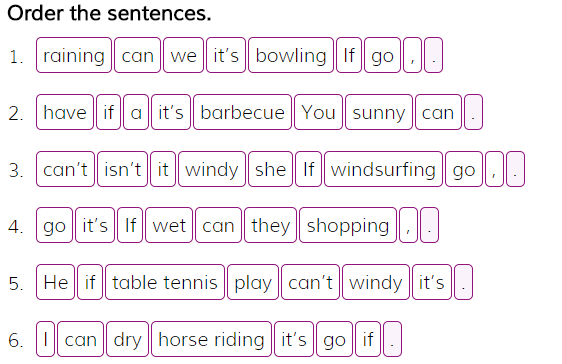Image resolution: width=562 pixels, height=364 pixels.
Task: Select the 'He' tile in sentence 5
Action: pyautogui.click(x=55, y=282)
